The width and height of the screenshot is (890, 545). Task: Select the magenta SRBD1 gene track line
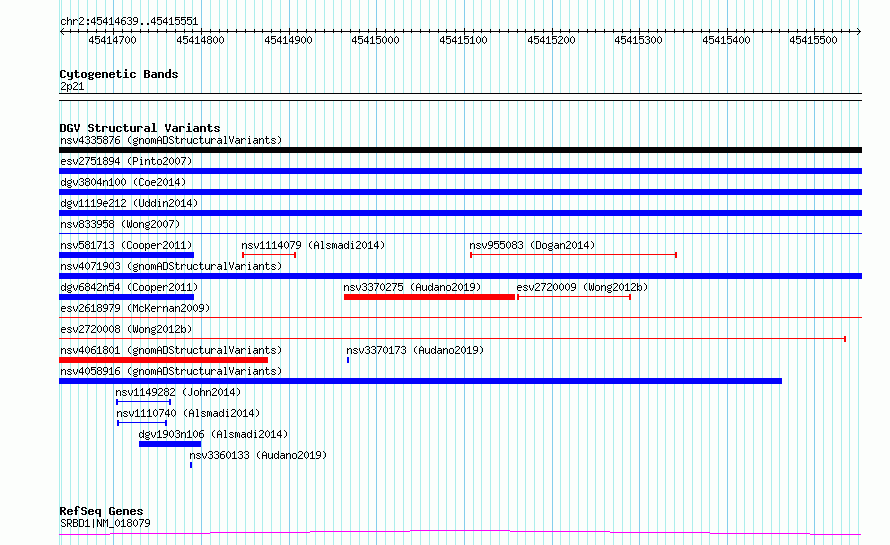[x=460, y=533]
